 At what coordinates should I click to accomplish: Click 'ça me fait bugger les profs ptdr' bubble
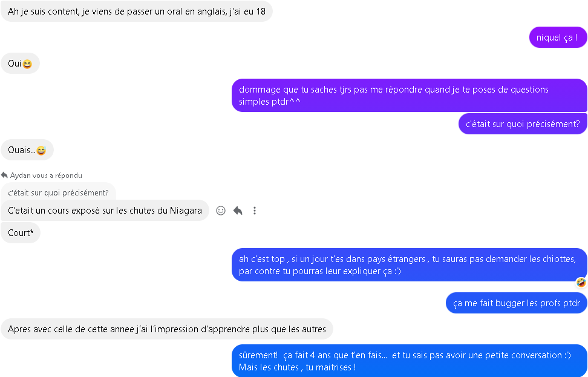click(x=517, y=303)
